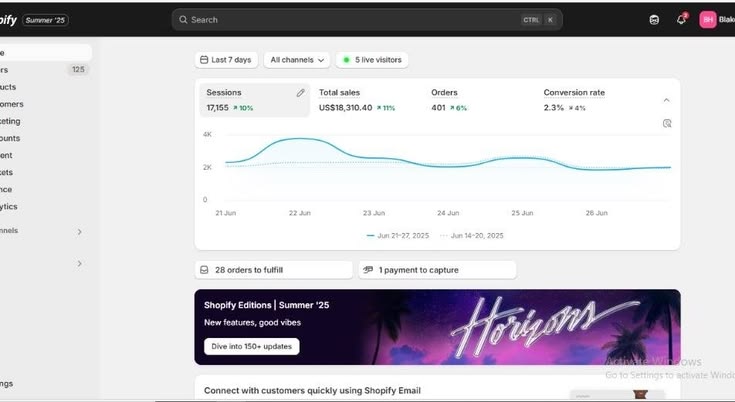Open the Markets sidebar item

(45, 172)
